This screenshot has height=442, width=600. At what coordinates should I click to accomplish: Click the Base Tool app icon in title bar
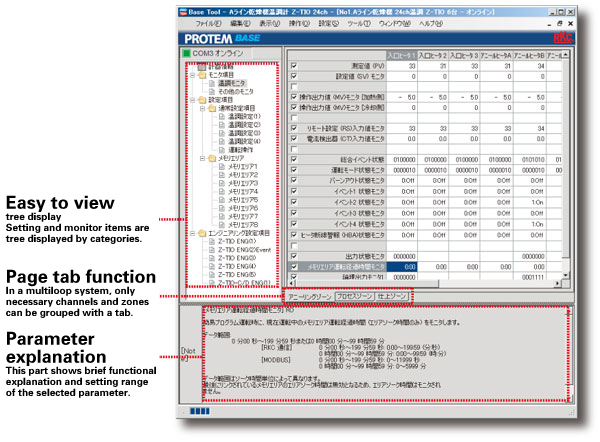point(183,12)
